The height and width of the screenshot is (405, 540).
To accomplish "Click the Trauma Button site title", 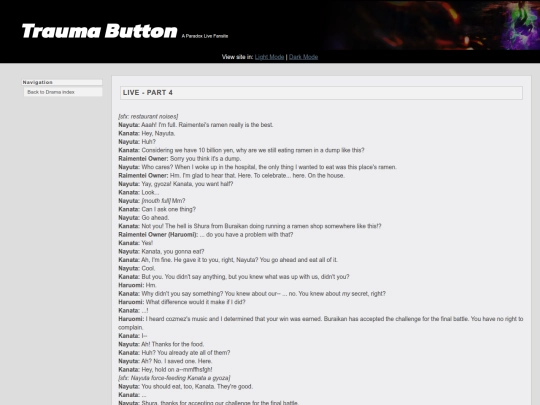I will coord(99,31).
